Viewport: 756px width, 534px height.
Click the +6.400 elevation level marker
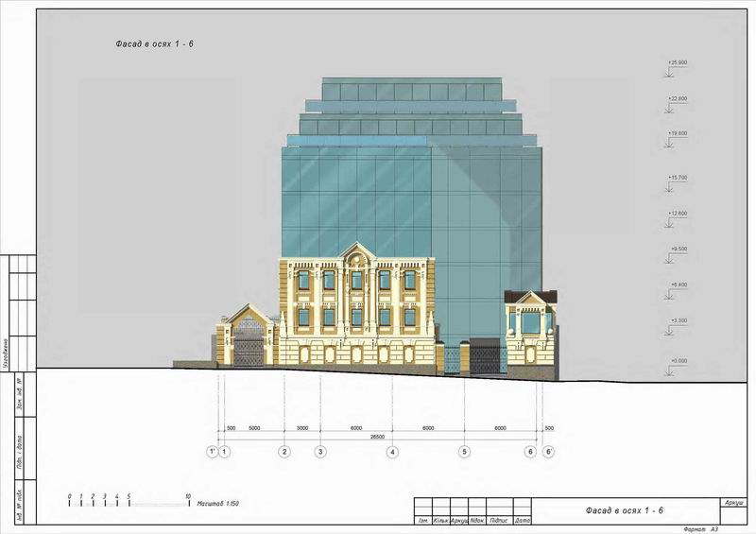677,284
